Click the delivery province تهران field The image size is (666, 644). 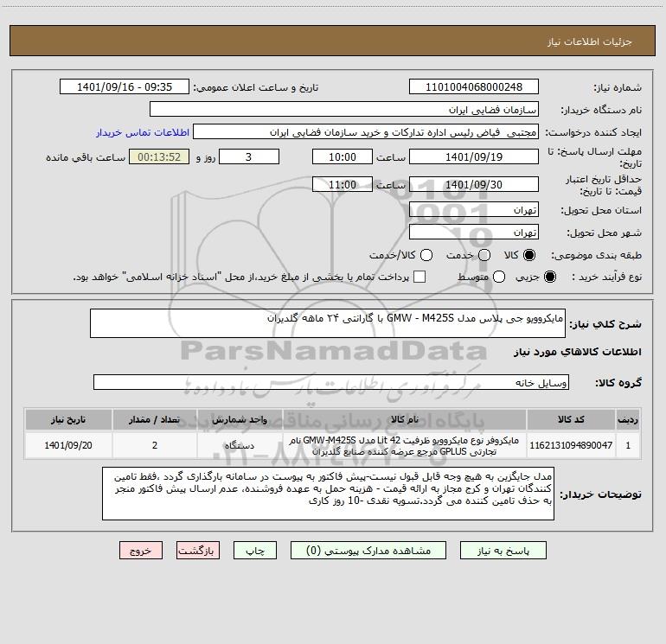tap(474, 210)
